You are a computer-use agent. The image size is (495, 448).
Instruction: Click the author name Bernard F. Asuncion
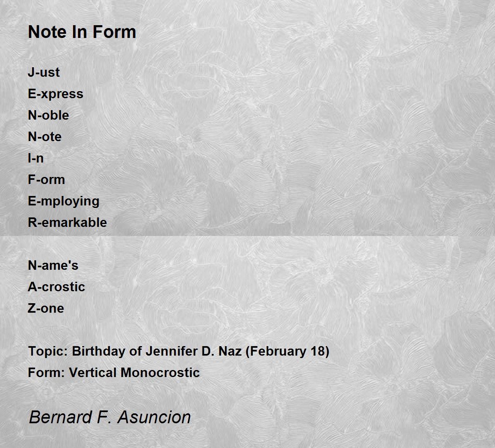click(110, 417)
